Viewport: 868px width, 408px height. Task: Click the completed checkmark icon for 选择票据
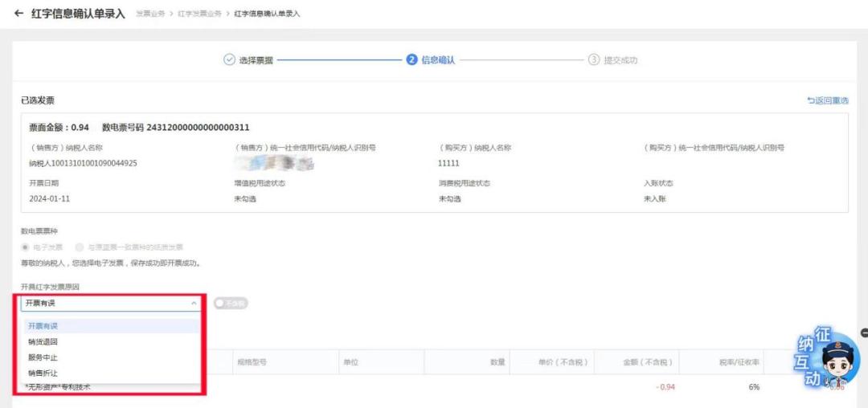[x=229, y=59]
